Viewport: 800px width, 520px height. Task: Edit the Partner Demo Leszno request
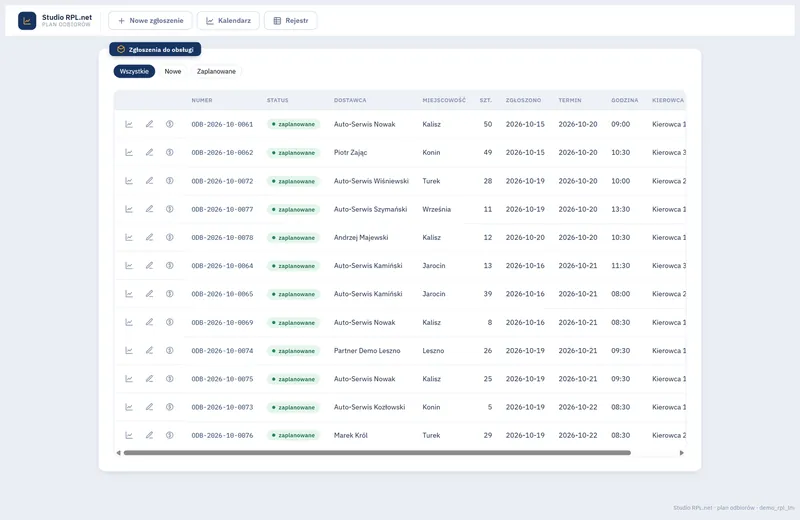click(x=149, y=350)
